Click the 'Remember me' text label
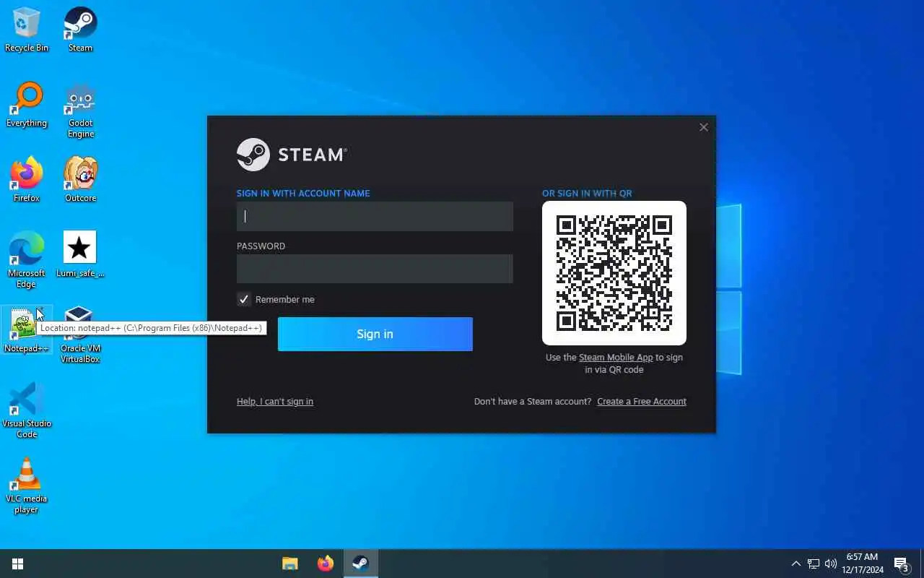This screenshot has height=578, width=924. click(285, 300)
